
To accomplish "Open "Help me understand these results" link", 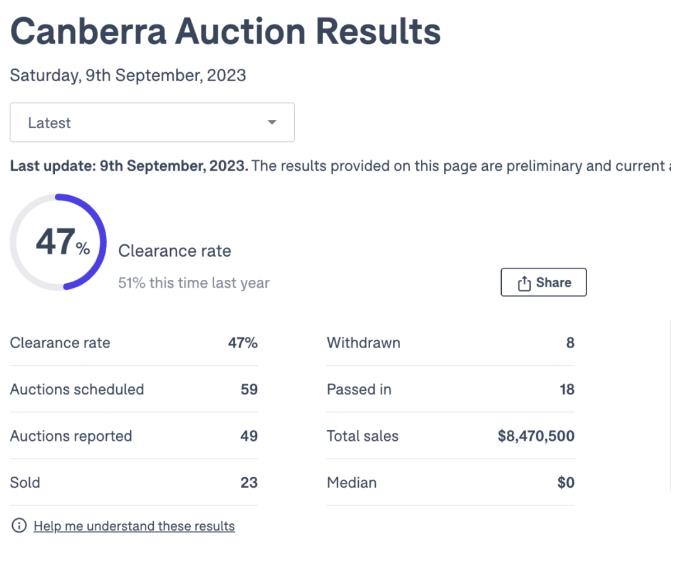I will tap(134, 526).
